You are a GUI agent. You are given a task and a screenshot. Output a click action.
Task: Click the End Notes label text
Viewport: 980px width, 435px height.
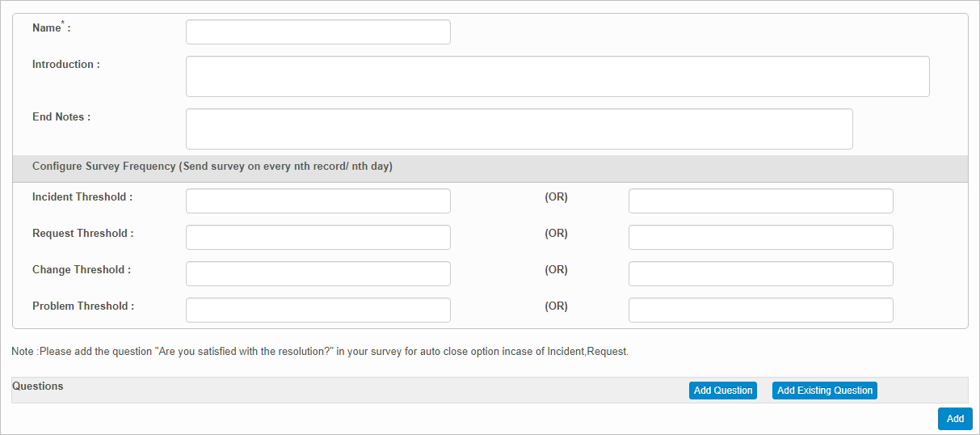point(61,117)
